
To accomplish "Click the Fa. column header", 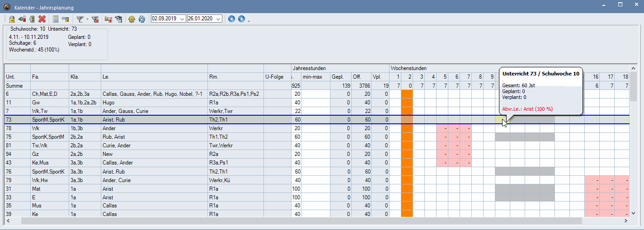I will [x=49, y=77].
